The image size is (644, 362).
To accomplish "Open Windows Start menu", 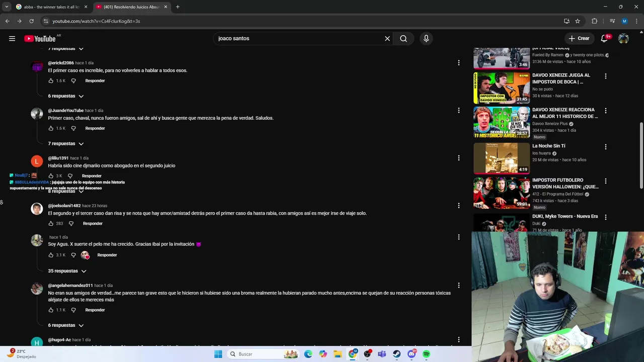I will point(218,354).
